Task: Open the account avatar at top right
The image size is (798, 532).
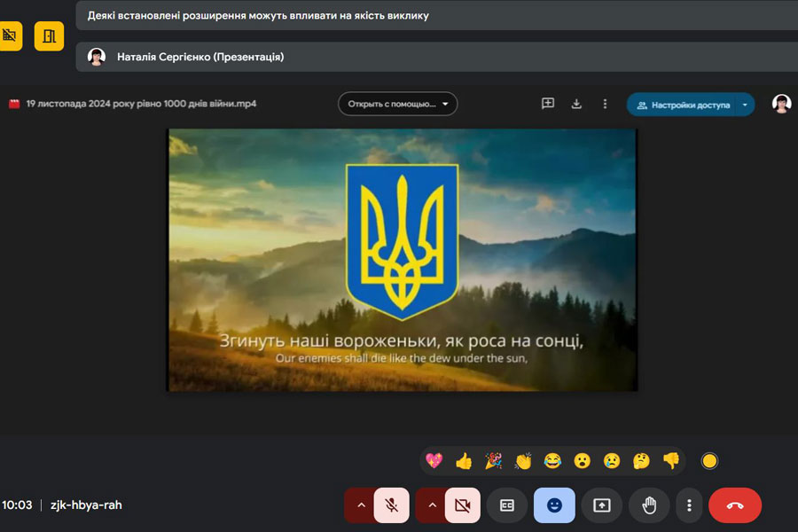Action: tap(782, 104)
